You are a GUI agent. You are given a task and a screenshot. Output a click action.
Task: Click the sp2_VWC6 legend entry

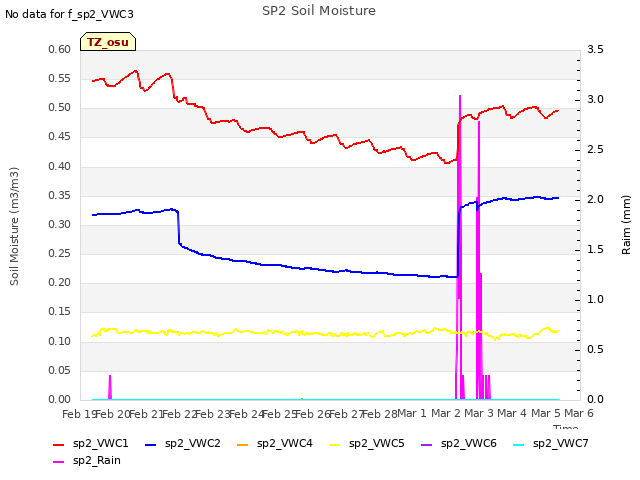coord(458,443)
